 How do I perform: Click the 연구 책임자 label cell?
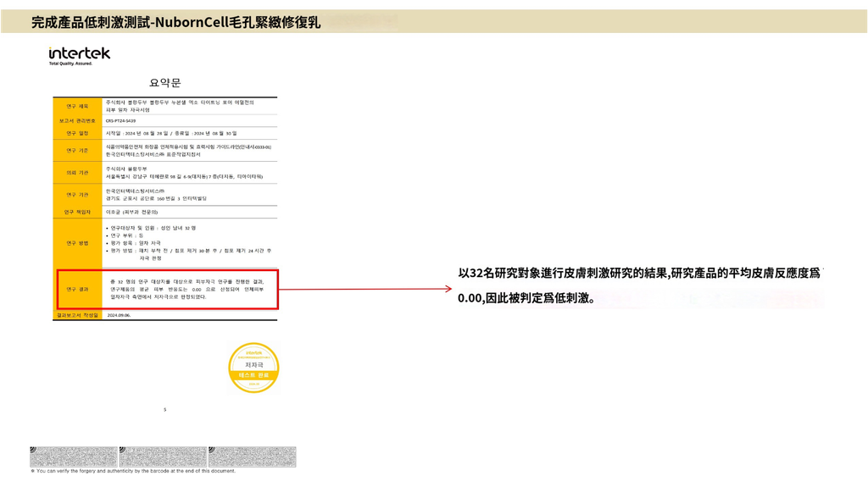pos(77,212)
